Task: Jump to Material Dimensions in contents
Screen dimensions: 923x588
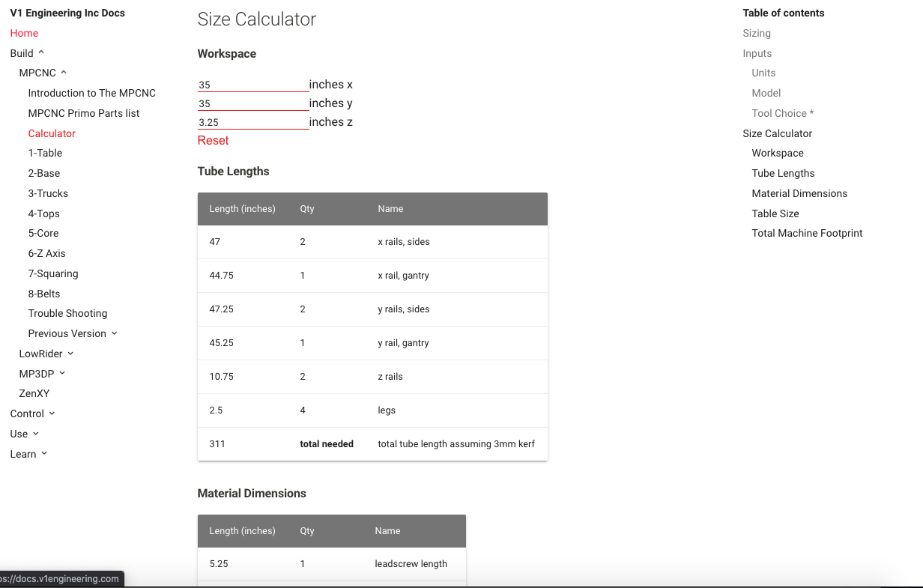Action: click(799, 193)
